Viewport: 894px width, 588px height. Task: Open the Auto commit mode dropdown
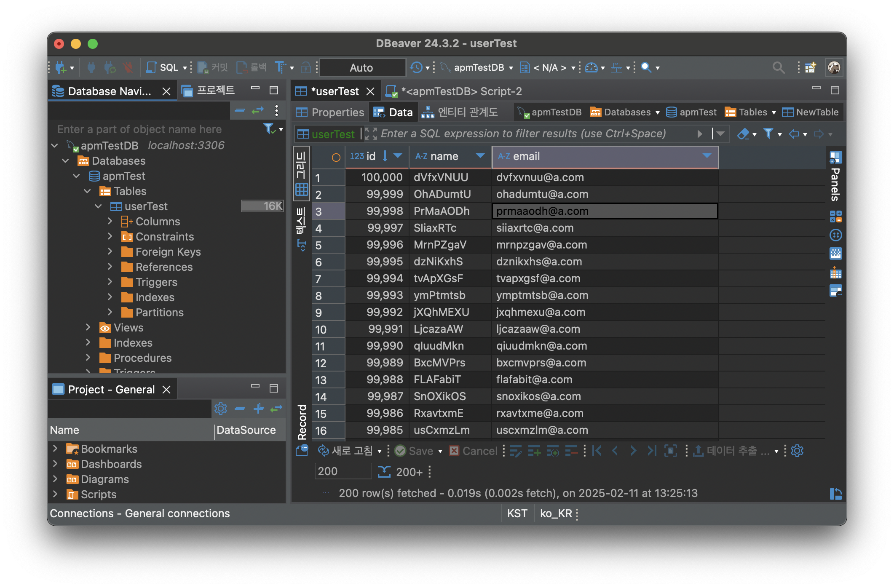coord(362,67)
